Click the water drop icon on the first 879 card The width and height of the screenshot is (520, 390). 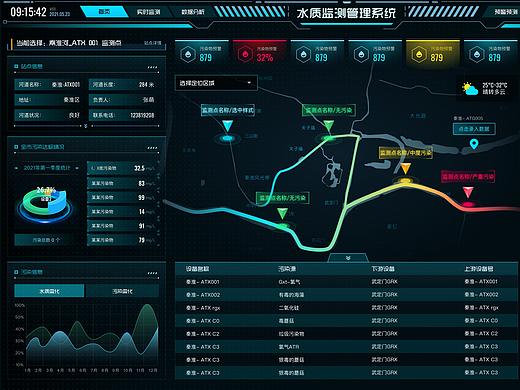pyautogui.click(x=188, y=54)
